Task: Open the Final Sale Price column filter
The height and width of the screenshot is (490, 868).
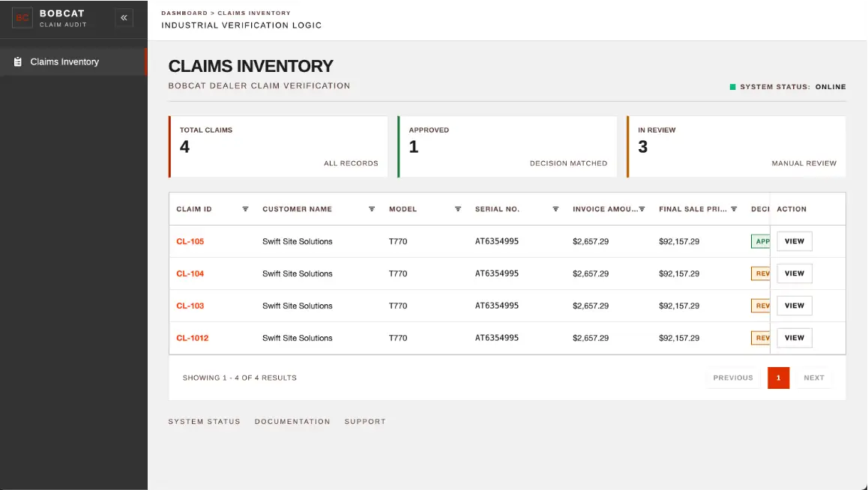Action: pos(734,209)
